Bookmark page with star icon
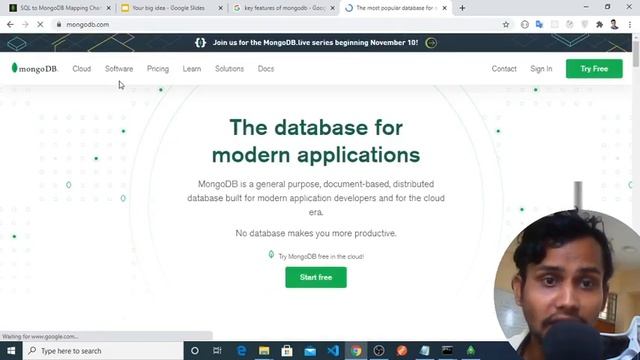This screenshot has width=640, height=360. [506, 24]
